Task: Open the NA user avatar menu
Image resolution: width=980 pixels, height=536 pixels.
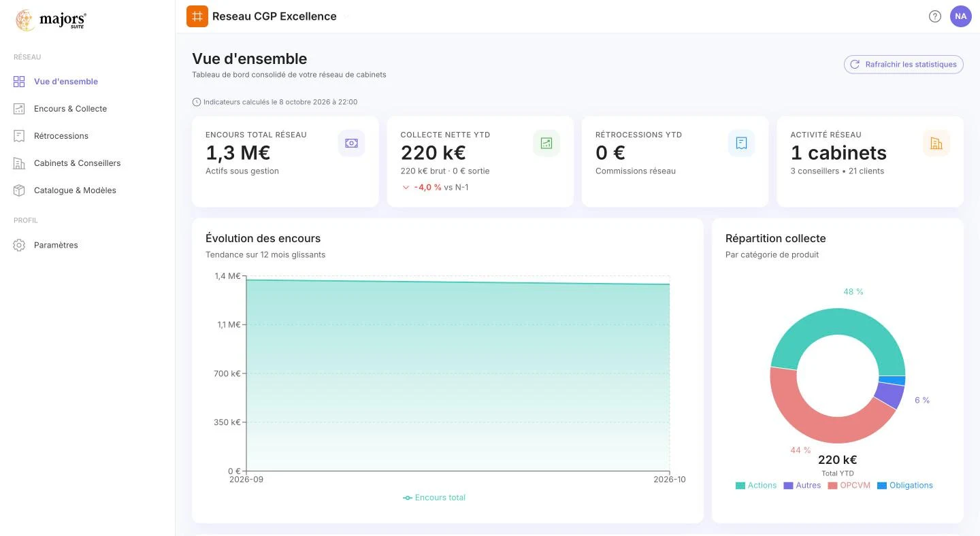Action: coord(961,16)
